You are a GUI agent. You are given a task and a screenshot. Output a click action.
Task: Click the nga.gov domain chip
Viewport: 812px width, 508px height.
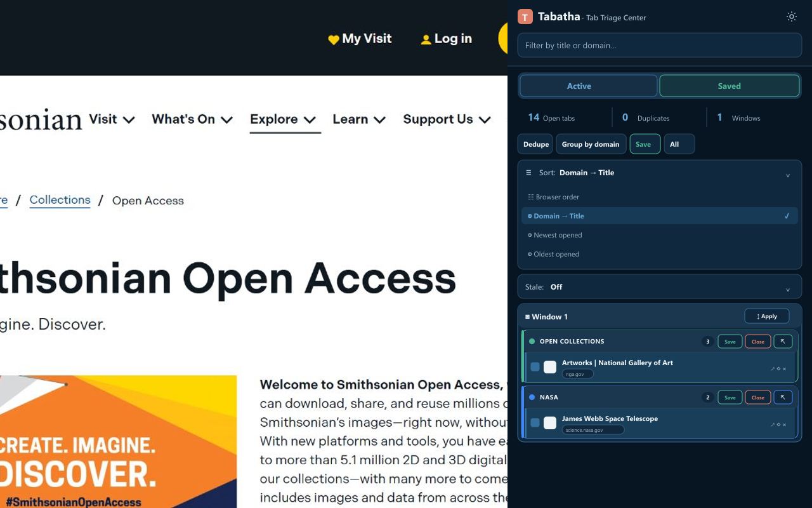point(577,374)
